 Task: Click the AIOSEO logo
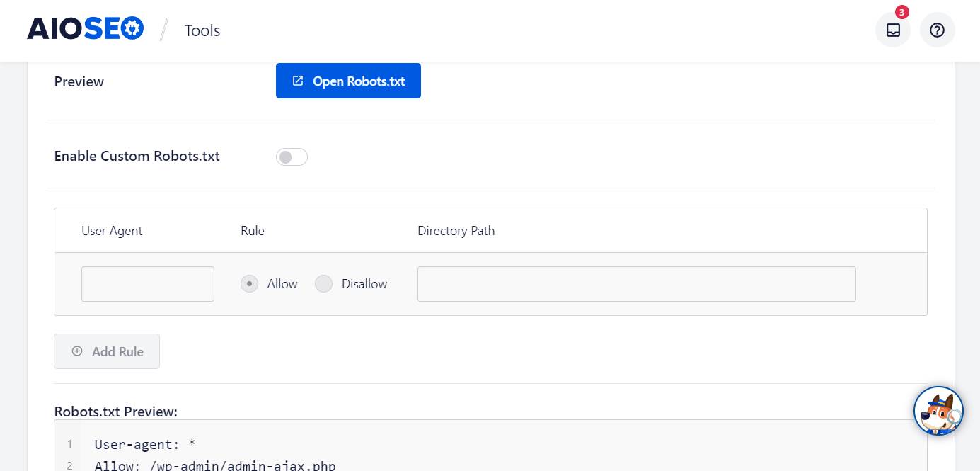pyautogui.click(x=85, y=29)
